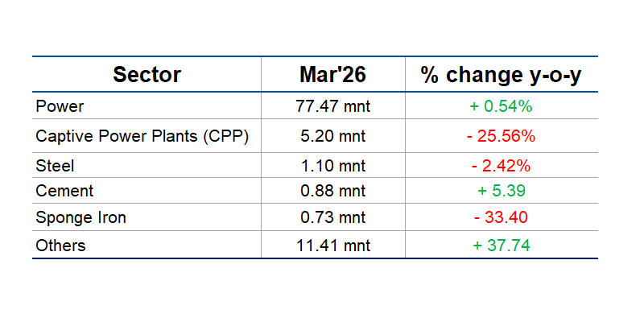644x322 pixels.
Task: Click the + 0.54% change value
Action: tap(501, 105)
